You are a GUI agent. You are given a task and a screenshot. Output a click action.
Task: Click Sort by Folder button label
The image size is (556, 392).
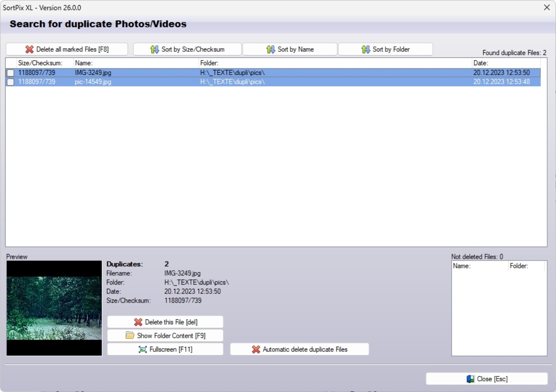391,50
